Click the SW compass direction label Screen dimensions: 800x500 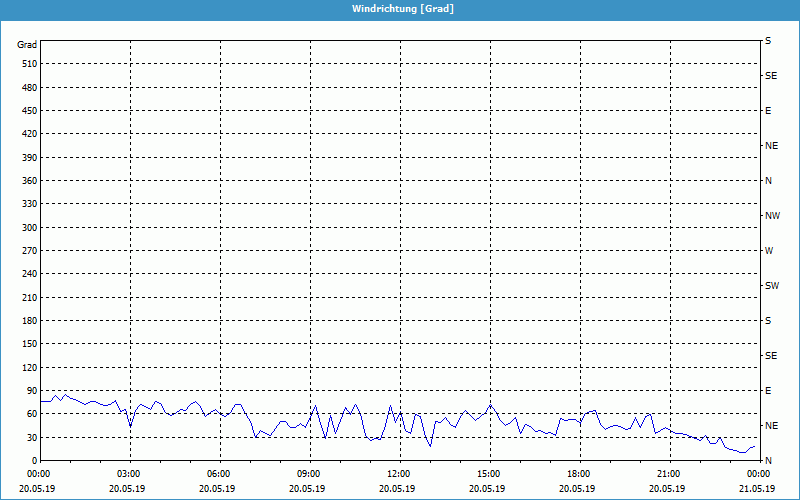[771, 286]
